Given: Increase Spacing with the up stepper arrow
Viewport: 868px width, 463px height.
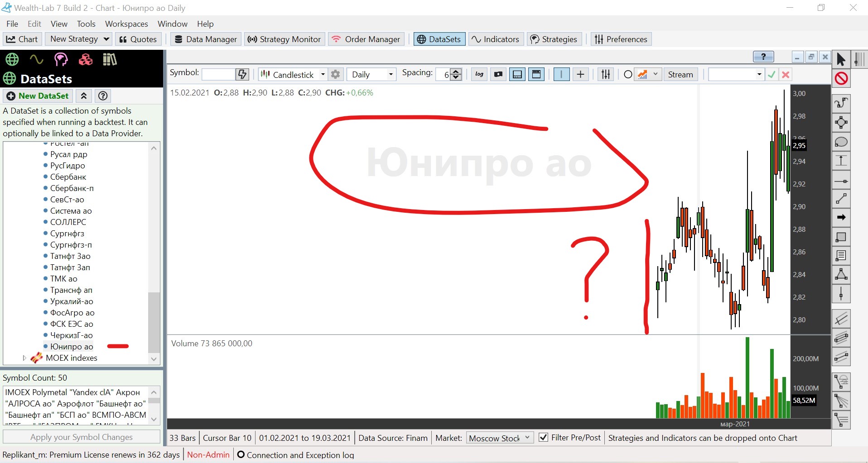Looking at the screenshot, I should (456, 72).
